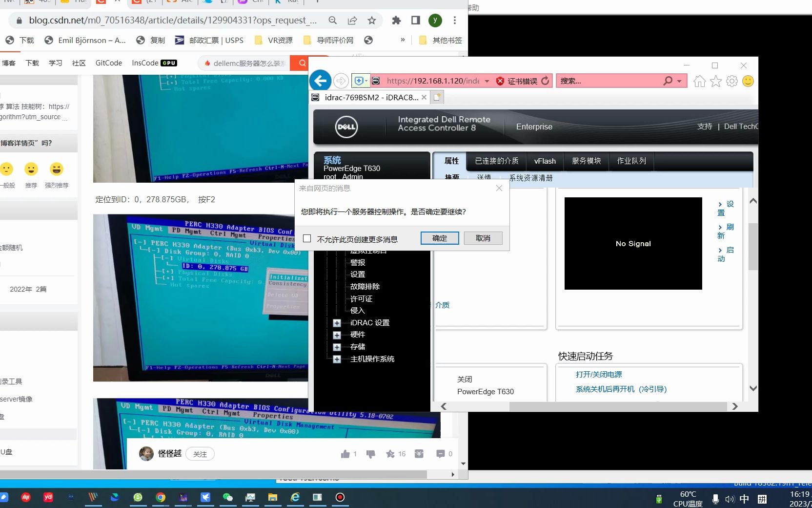The height and width of the screenshot is (508, 812).
Task: Open IE favorites star icon
Action: [x=716, y=81]
